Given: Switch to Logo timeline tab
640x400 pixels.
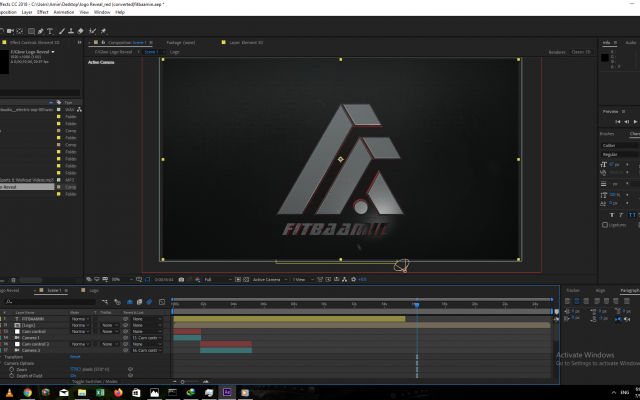Looking at the screenshot, I should point(94,291).
